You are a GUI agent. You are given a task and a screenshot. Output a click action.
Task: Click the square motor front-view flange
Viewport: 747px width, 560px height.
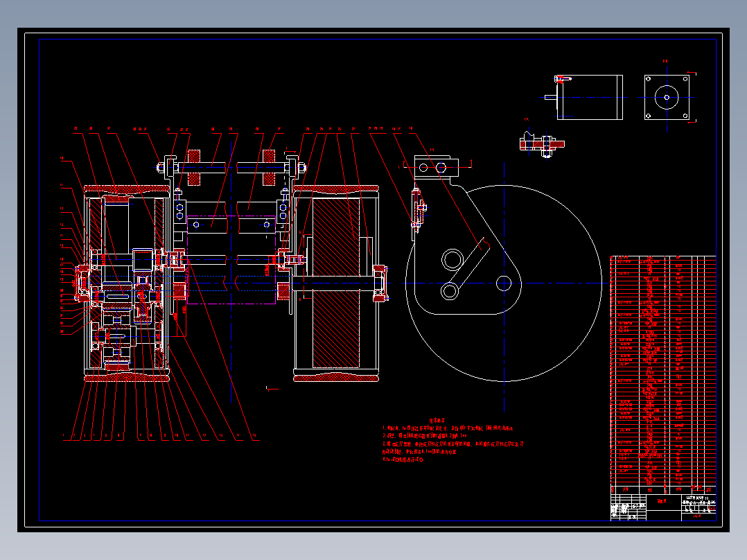coord(667,97)
